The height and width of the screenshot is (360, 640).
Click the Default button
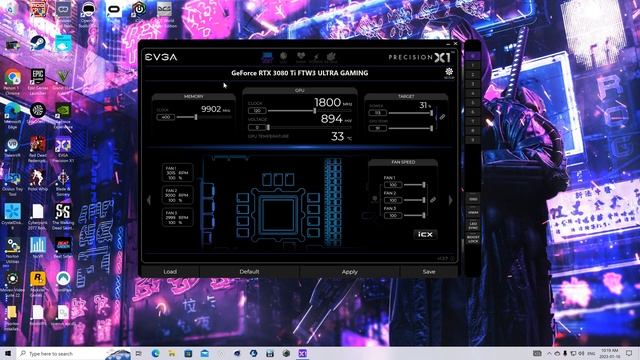249,271
